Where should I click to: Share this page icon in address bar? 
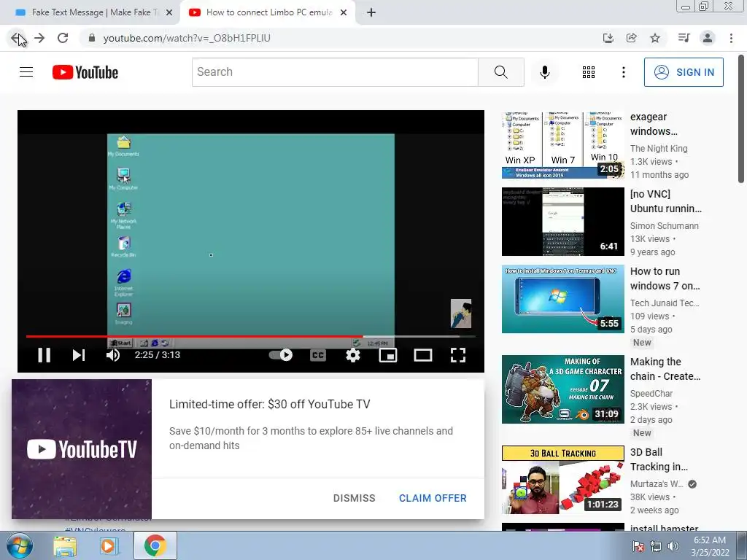tap(632, 38)
